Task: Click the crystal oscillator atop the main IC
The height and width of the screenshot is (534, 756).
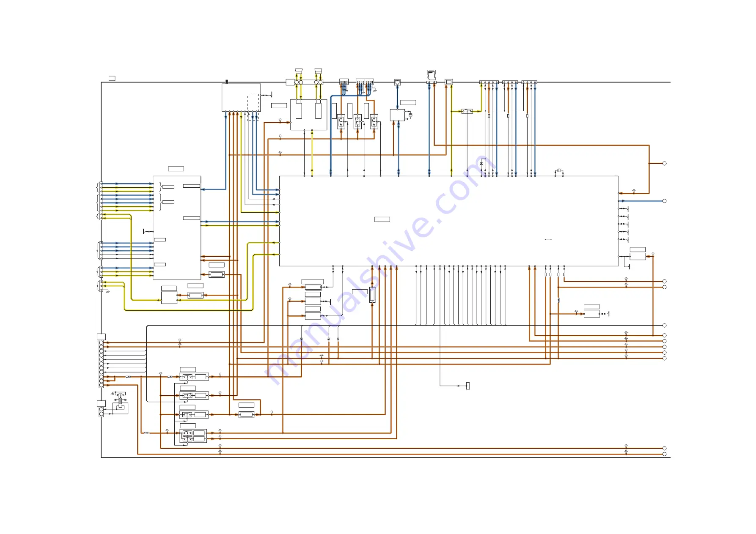Action: coord(559,170)
